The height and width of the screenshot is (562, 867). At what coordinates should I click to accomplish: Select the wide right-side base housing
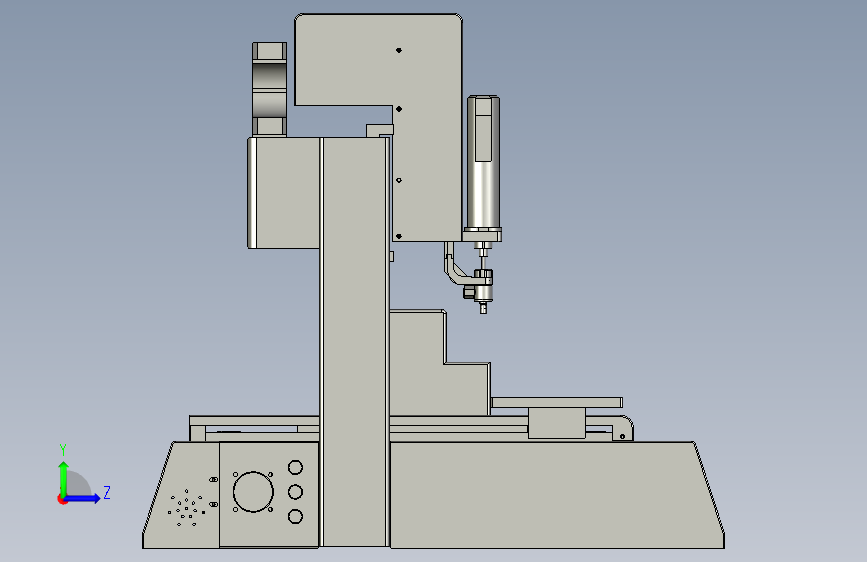557,495
